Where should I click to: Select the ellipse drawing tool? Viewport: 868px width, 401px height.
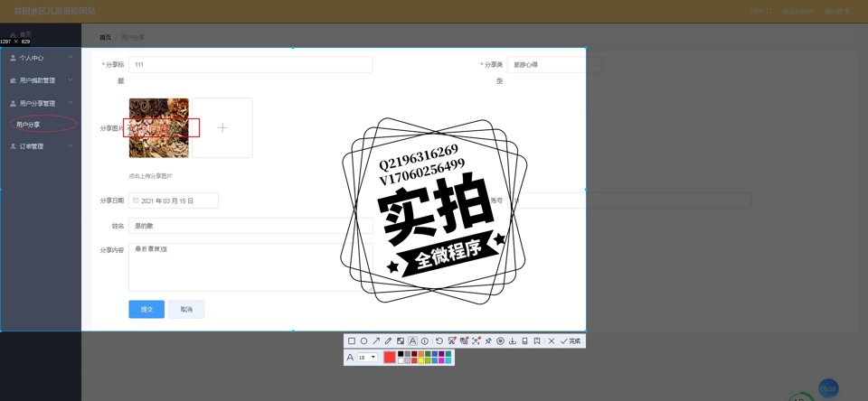click(363, 341)
